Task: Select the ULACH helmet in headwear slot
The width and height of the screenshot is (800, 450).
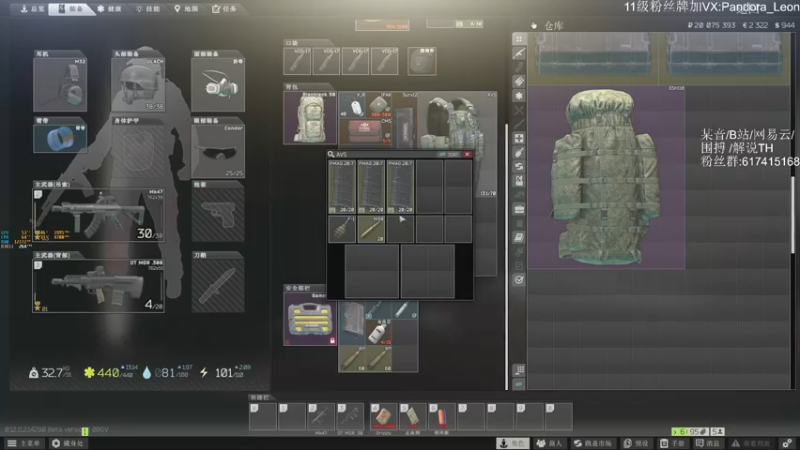Action: pyautogui.click(x=138, y=84)
